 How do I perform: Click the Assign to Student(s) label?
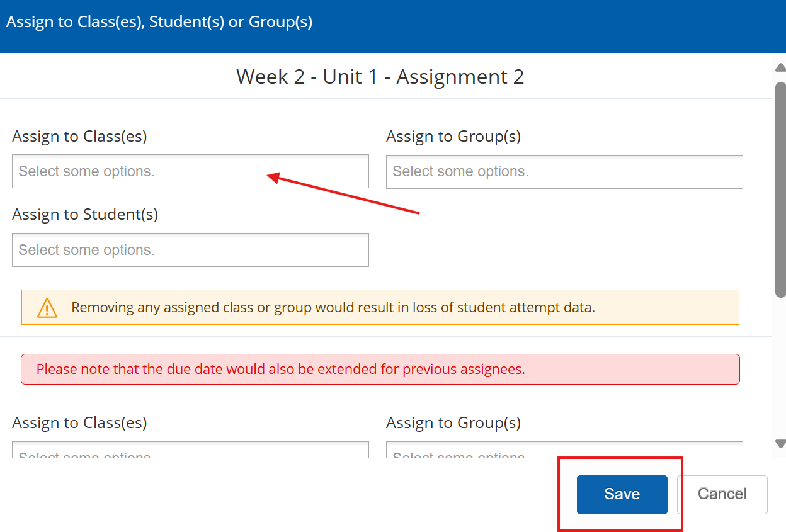tap(85, 215)
